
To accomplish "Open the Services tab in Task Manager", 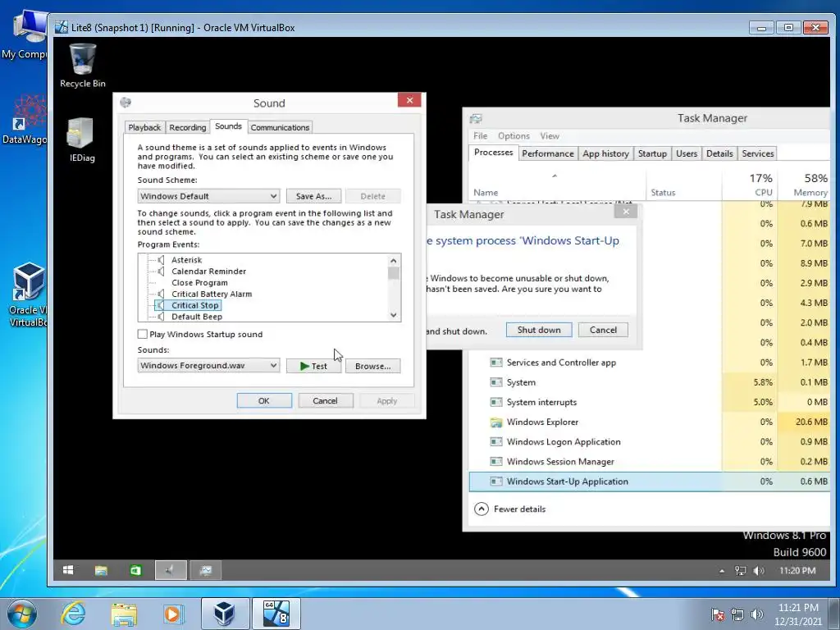I will (x=757, y=153).
